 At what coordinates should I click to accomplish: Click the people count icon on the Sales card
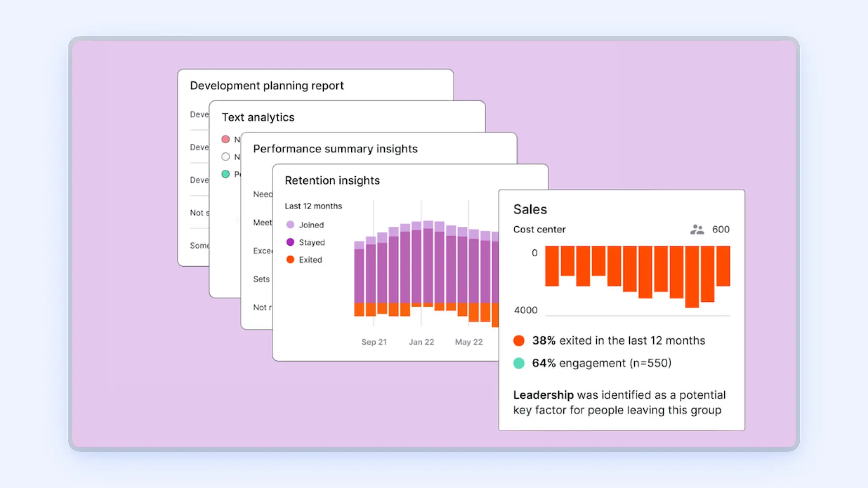[x=697, y=230]
